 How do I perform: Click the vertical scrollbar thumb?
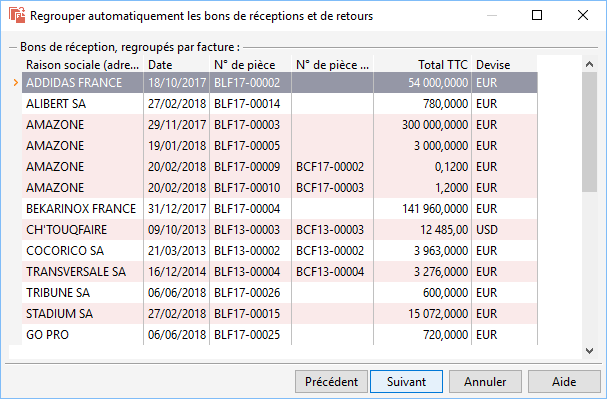click(590, 132)
